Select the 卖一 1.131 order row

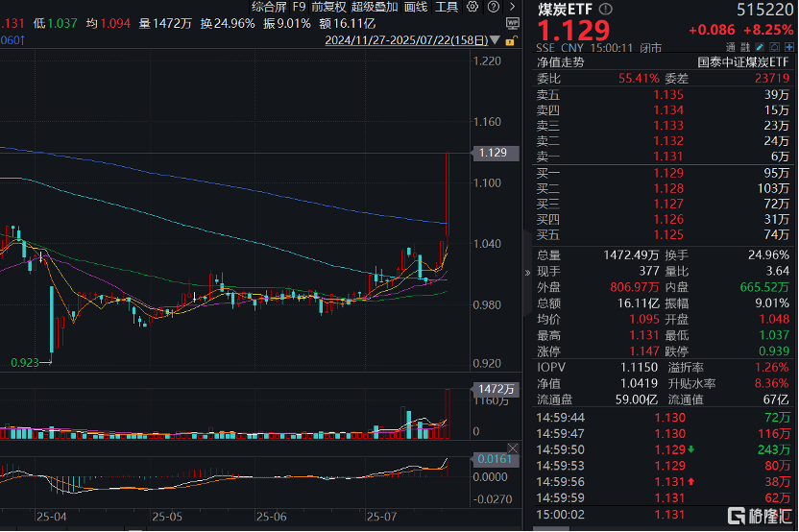coord(663,157)
